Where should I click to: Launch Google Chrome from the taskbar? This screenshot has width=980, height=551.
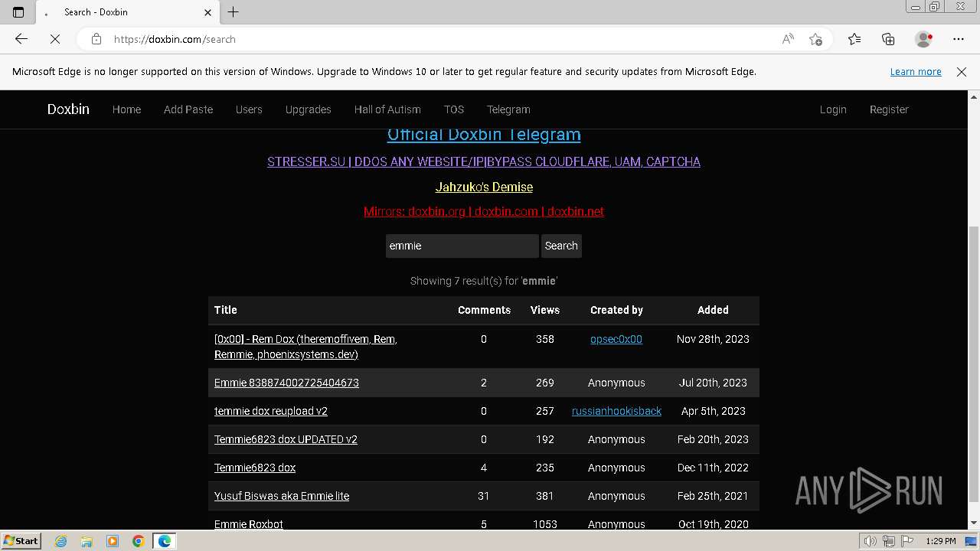click(139, 541)
